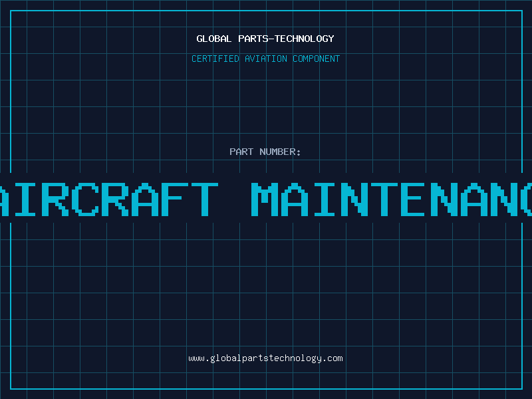Click "PARTS-TECHNOLOGY" in the top heading
Viewport: 532px width, 399px height.
[285, 39]
